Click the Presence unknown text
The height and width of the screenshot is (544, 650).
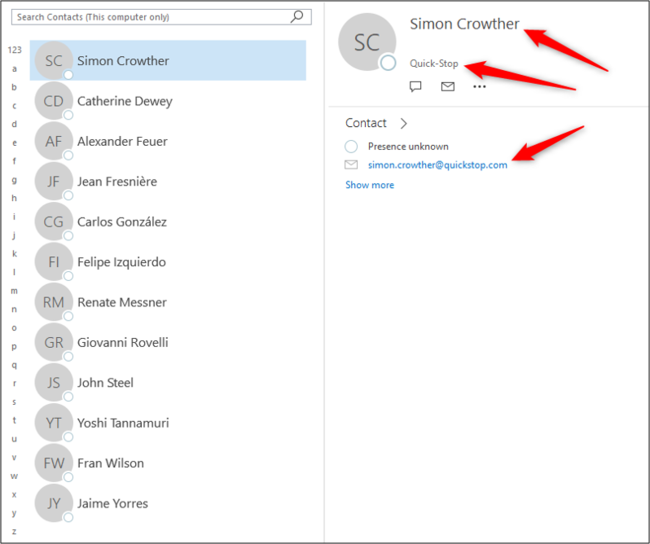pos(408,146)
